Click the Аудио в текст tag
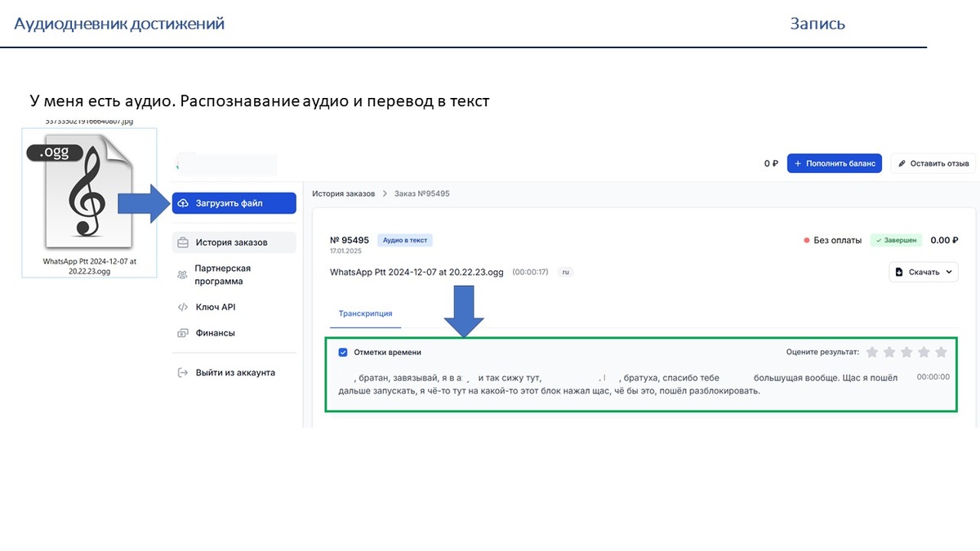 point(407,240)
